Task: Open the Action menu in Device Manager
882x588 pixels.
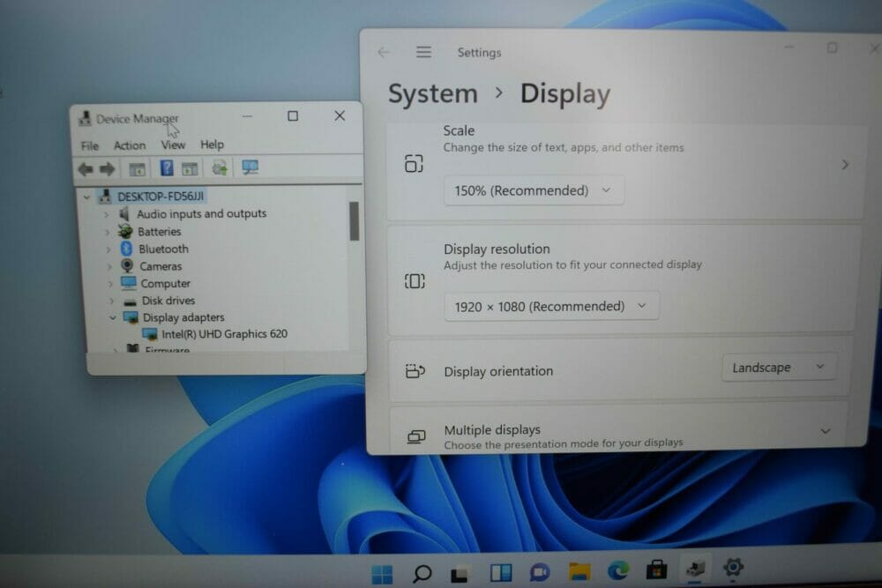Action: click(x=130, y=145)
